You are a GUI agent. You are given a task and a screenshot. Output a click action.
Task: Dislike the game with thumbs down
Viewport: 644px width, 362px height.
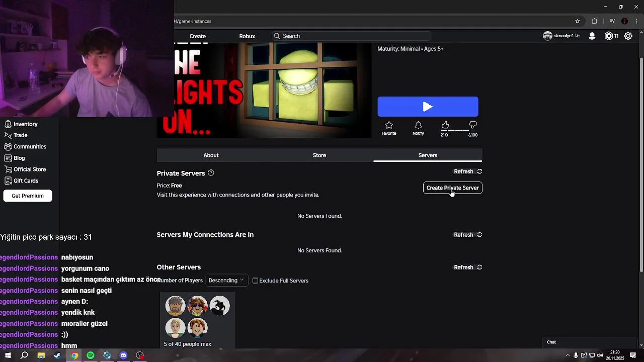point(473,125)
